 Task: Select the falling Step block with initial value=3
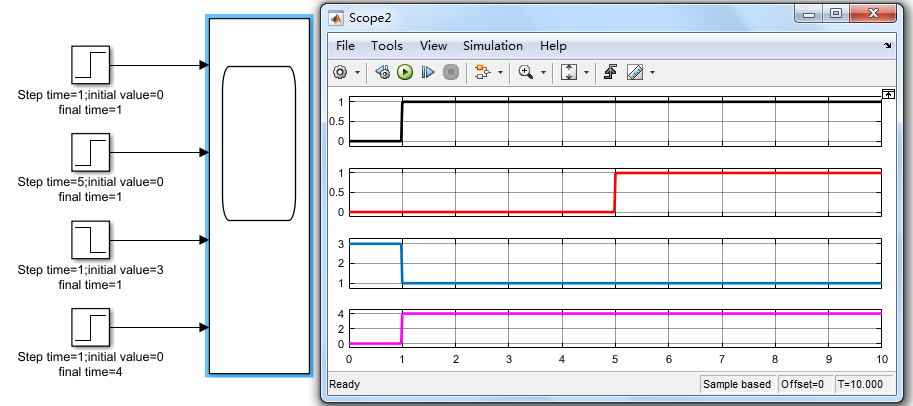coord(90,239)
